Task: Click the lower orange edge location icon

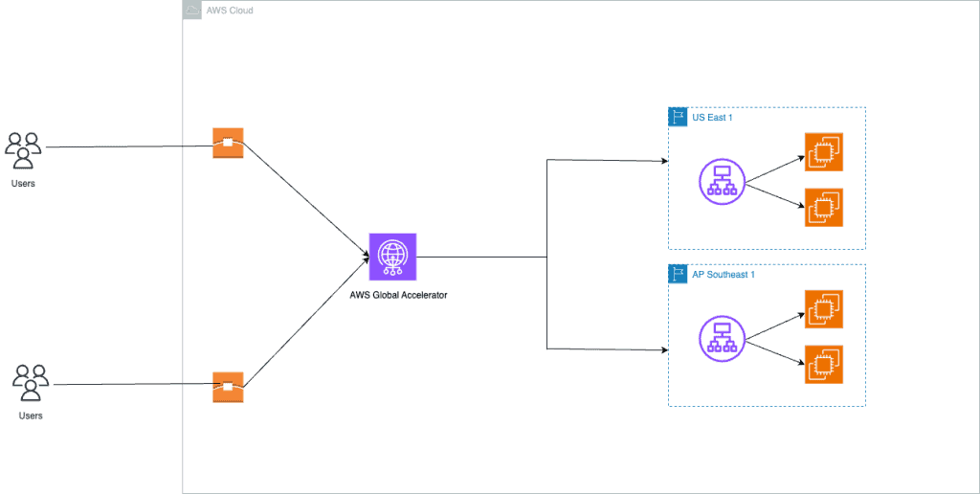Action: (x=228, y=387)
